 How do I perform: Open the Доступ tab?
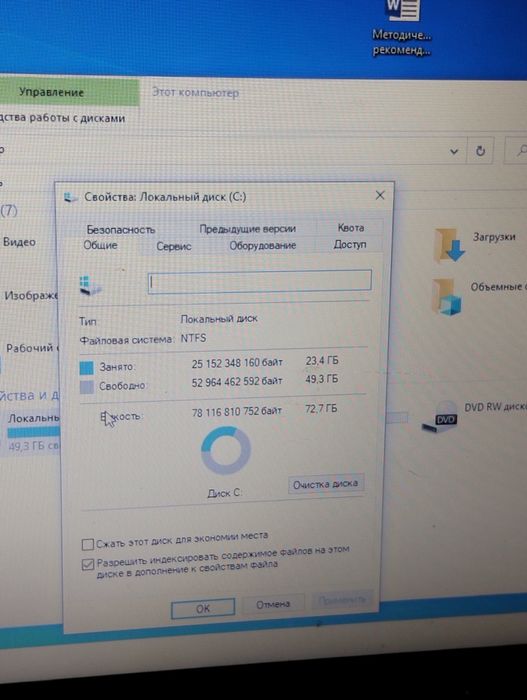350,244
